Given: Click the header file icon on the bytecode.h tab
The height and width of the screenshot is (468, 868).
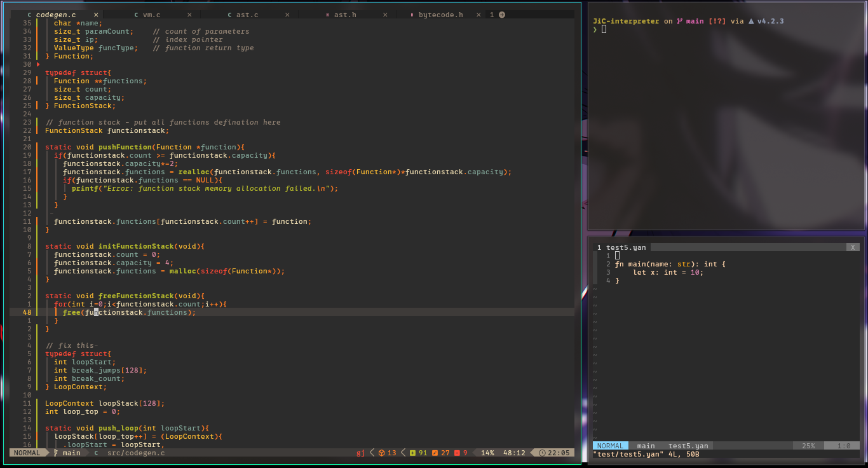Looking at the screenshot, I should 412,15.
